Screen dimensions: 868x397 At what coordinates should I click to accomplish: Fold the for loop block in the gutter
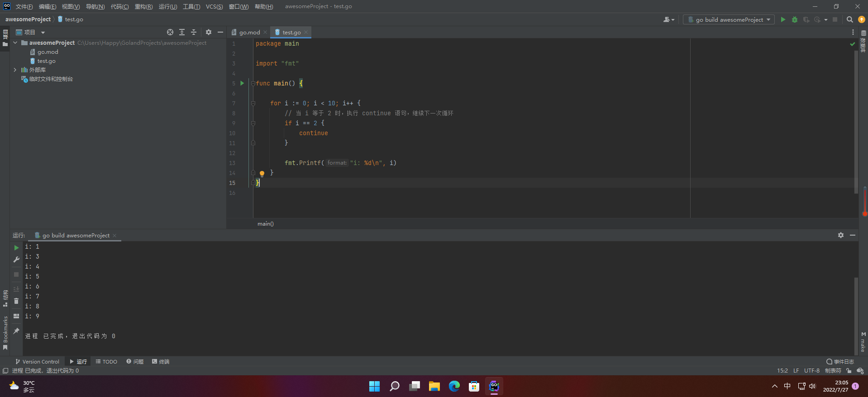click(x=253, y=103)
